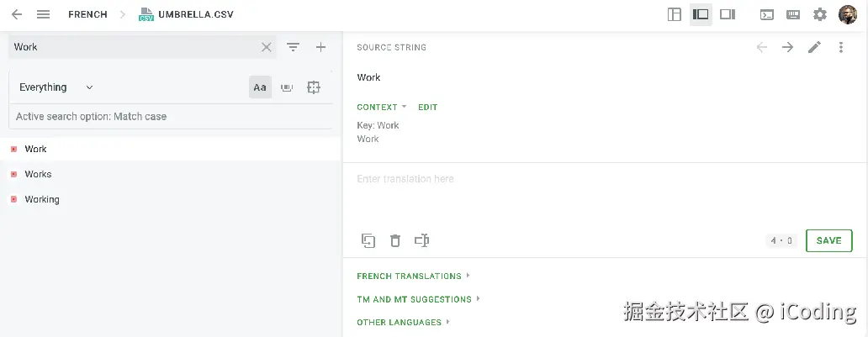Open the Context dropdown menu

tap(381, 107)
